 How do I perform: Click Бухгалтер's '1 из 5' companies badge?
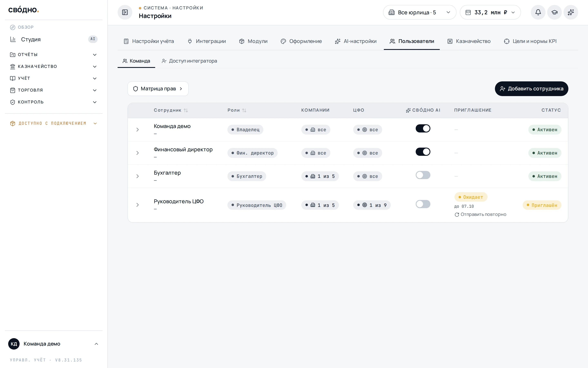point(320,176)
